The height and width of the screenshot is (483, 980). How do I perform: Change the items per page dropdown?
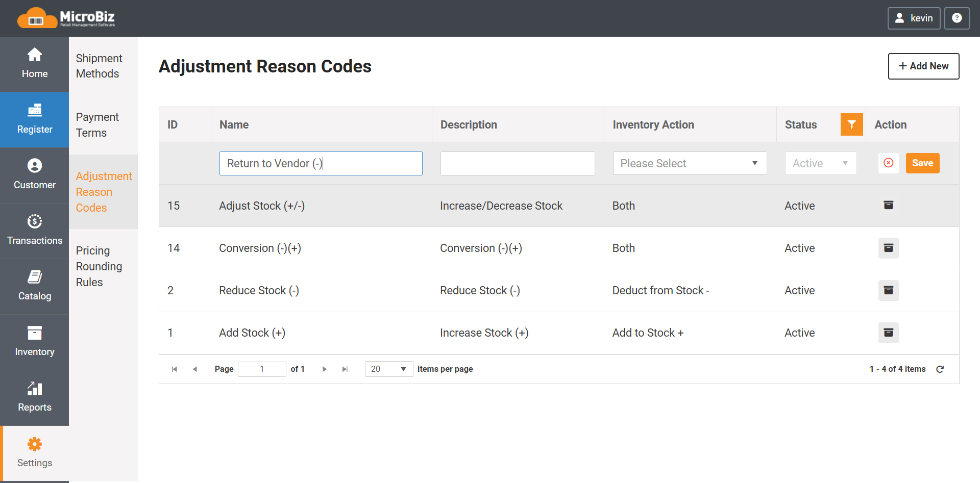pyautogui.click(x=389, y=369)
